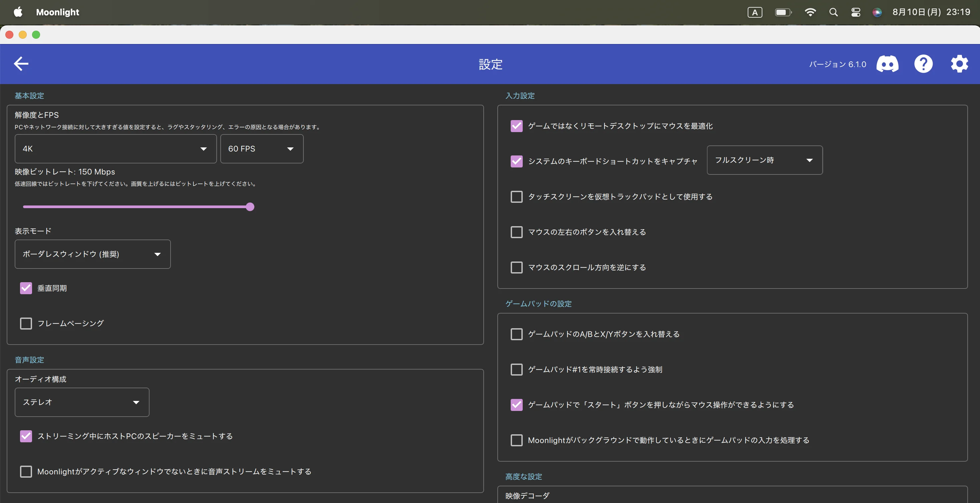
Task: Enable swap left and right mouse buttons
Action: (x=516, y=232)
